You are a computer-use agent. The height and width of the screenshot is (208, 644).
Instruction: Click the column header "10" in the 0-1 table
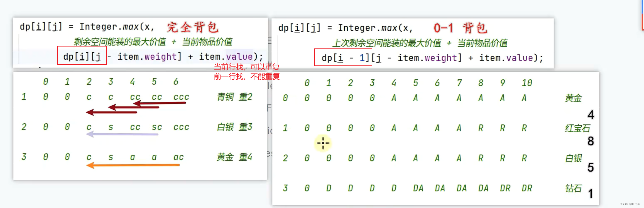coord(527,83)
